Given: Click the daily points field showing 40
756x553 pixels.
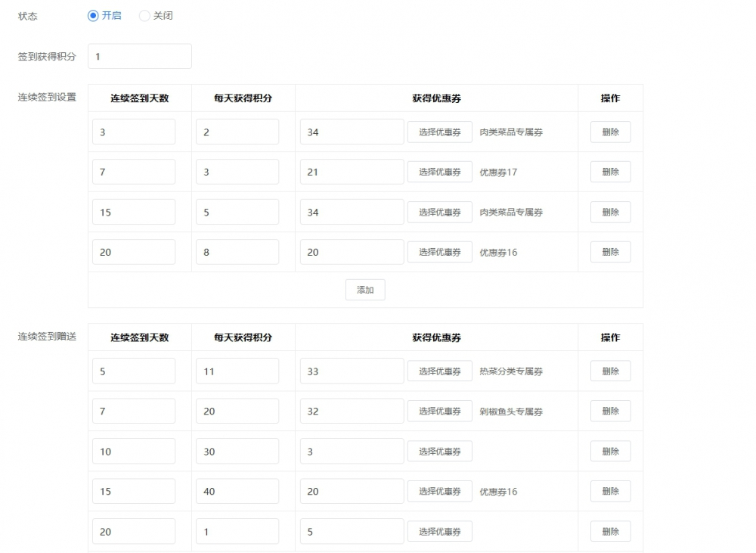Looking at the screenshot, I should pos(237,492).
